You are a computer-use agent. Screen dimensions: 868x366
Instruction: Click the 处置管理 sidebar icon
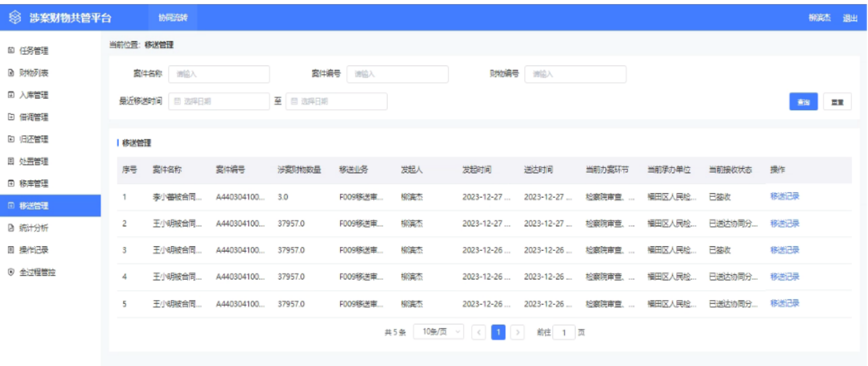point(11,161)
